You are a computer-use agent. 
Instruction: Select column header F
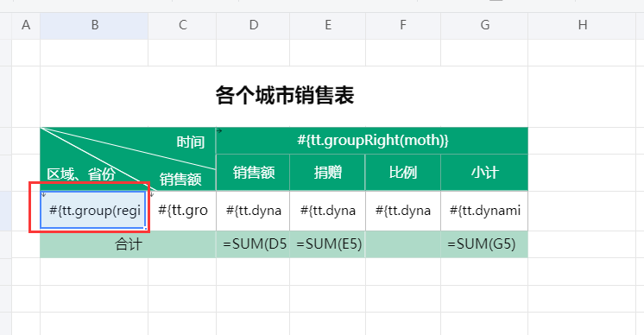click(x=403, y=25)
